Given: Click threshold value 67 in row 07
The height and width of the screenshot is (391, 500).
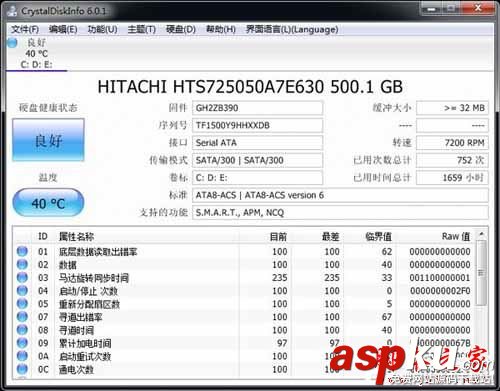Looking at the screenshot, I should tap(387, 317).
